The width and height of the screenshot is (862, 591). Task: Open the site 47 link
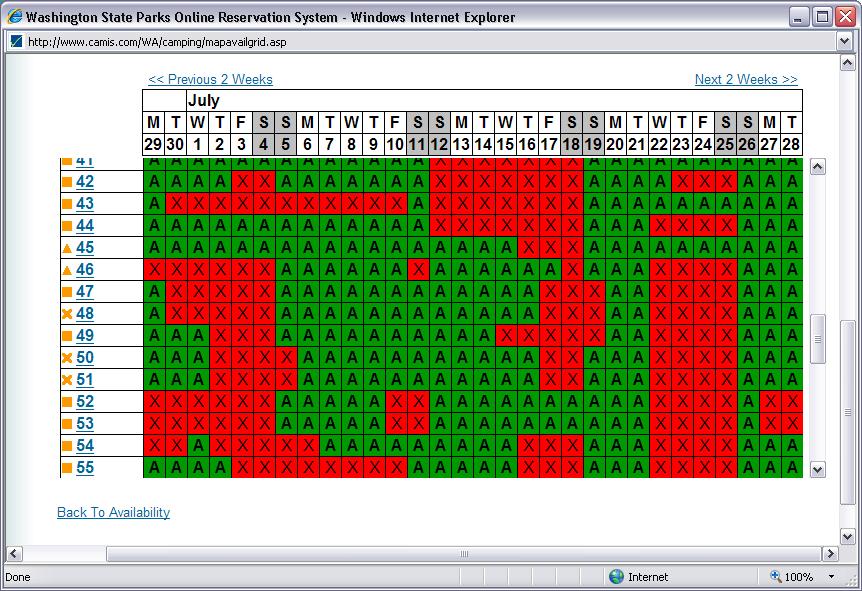pos(85,292)
